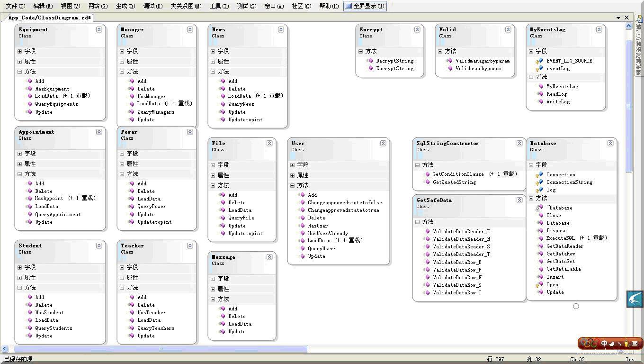Click the bird icon at right edge

(x=635, y=299)
